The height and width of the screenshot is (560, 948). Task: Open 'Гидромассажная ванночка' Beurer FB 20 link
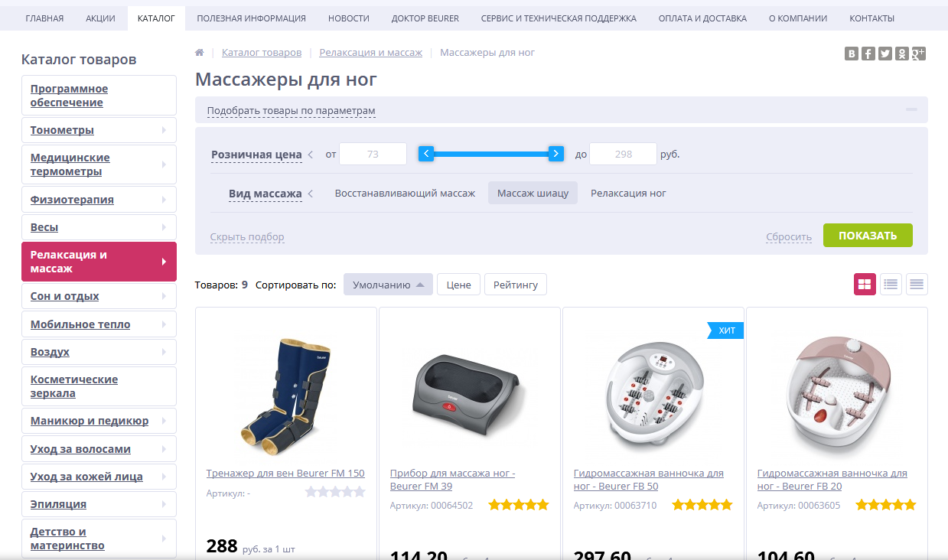832,480
